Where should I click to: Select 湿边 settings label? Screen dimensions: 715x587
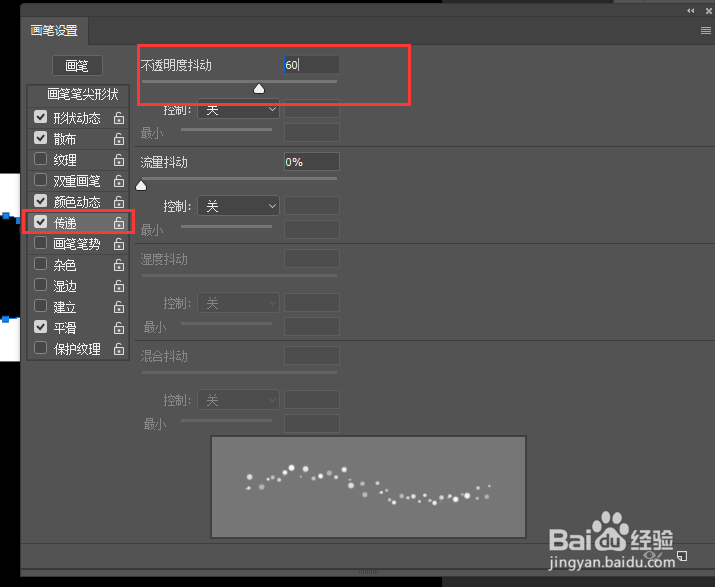pos(65,286)
